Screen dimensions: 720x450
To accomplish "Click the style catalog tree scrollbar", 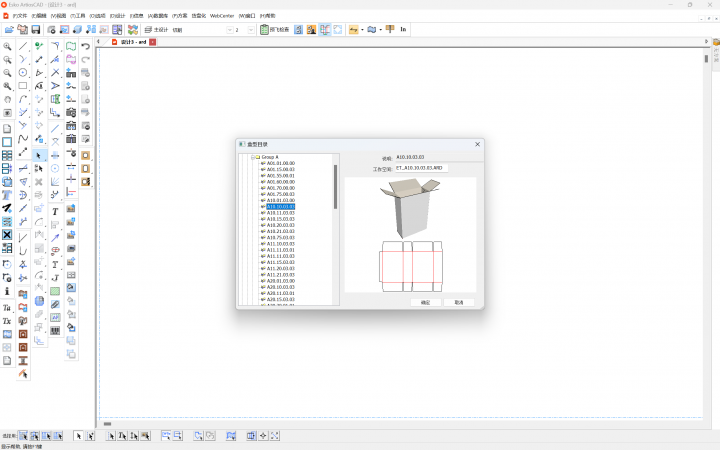I will click(x=336, y=187).
